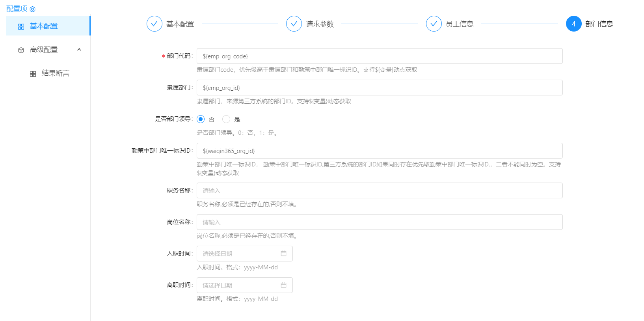Click the grid icon next to 基本配置
644x321 pixels.
(x=21, y=26)
